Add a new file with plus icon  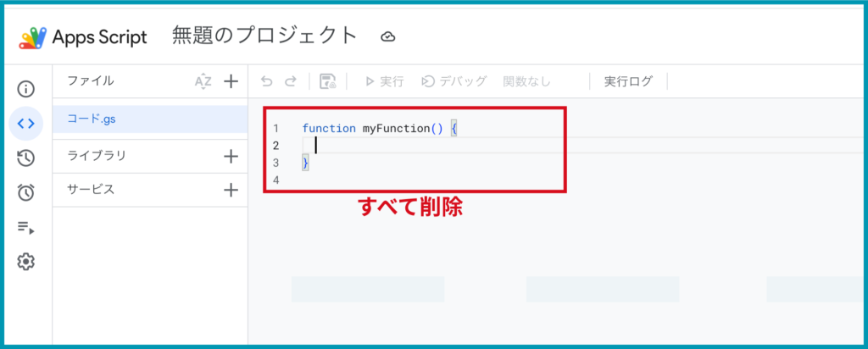[231, 81]
